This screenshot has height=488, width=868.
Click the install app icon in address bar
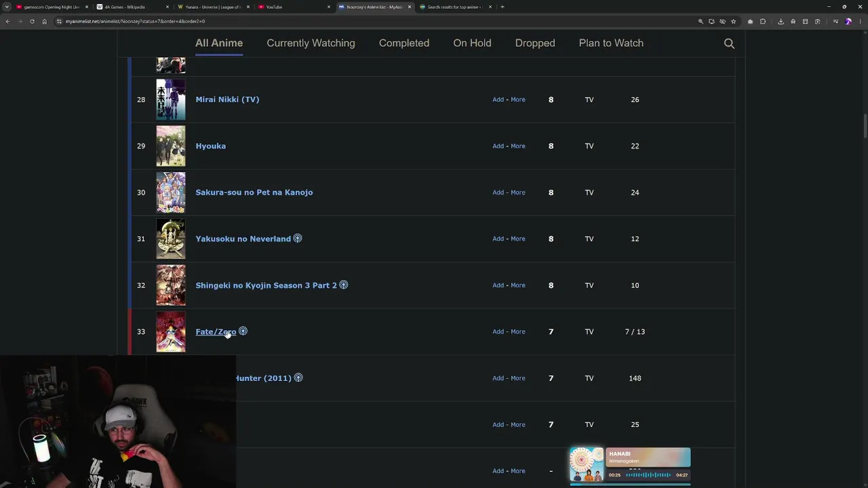coord(711,21)
